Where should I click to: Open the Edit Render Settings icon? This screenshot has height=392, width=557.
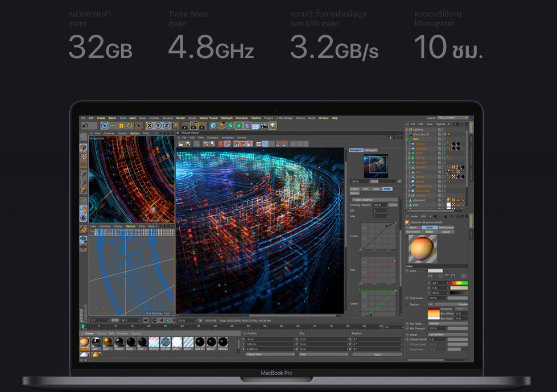[x=203, y=126]
